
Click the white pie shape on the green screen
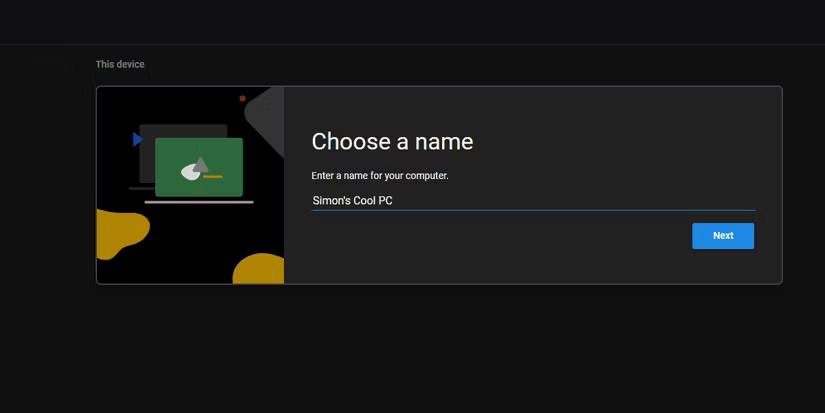(x=190, y=173)
